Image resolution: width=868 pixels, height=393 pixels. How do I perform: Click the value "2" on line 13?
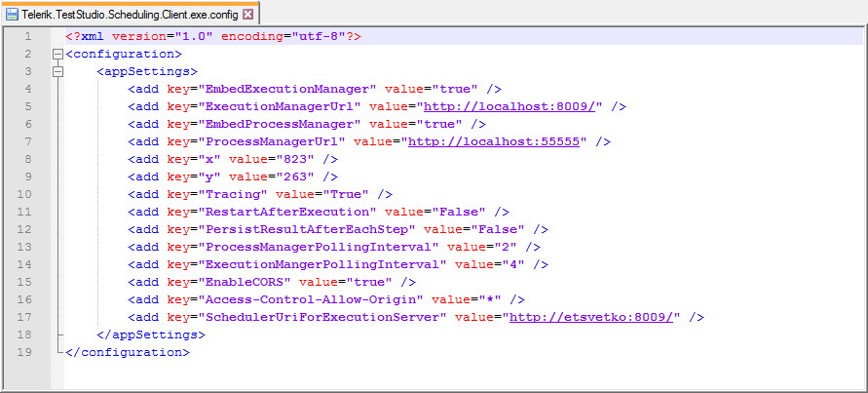[x=506, y=248]
